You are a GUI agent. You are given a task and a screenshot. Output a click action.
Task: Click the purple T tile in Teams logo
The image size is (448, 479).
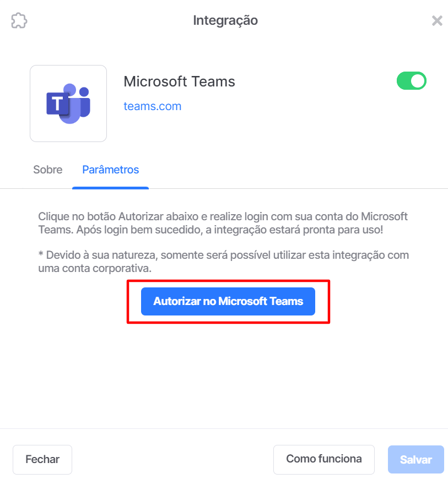coord(57,104)
